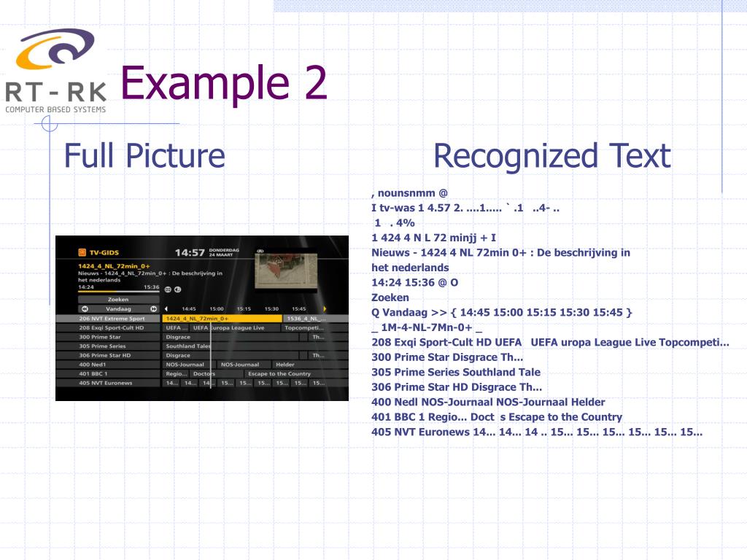Click recognized line 'het nederlands'
Viewport: 747px width, 560px height.
coord(410,268)
